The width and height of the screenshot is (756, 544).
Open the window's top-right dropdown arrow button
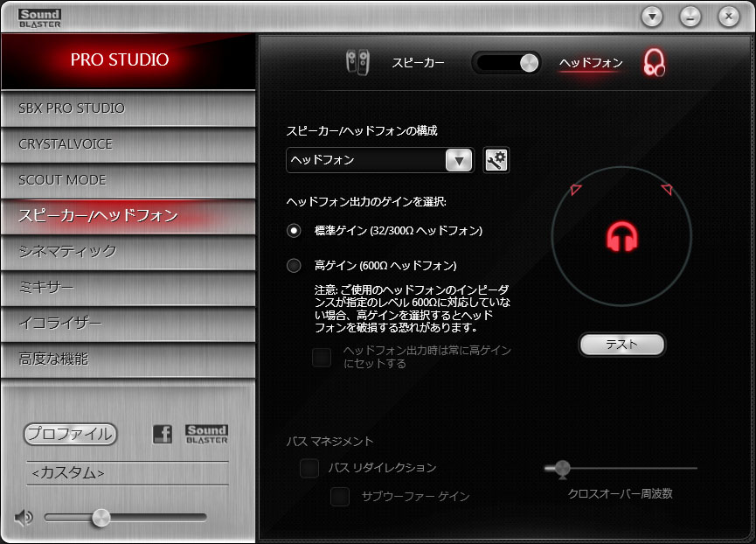click(652, 16)
